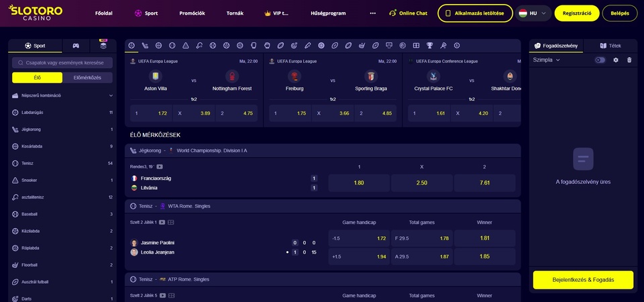The height and width of the screenshot is (302, 644).
Task: Bet on Litvánia win at 7.61
Action: click(484, 183)
